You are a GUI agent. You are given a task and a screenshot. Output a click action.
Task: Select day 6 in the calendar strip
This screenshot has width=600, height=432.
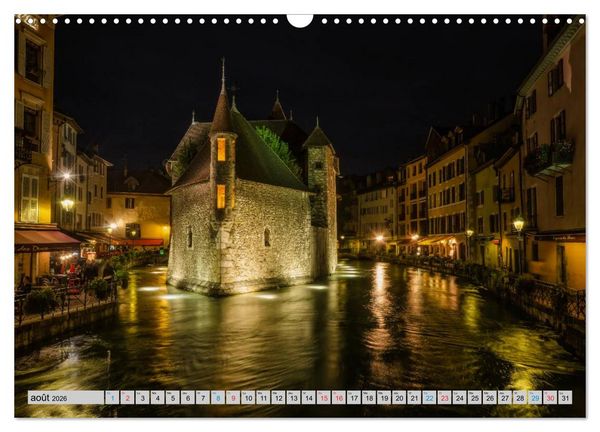188,398
